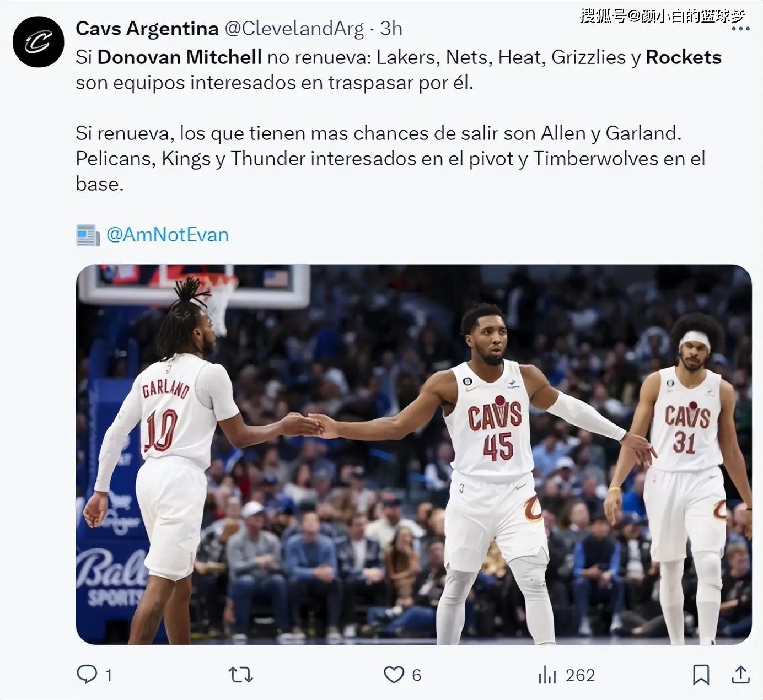Select the bold Donovan Mitchell text
The width and height of the screenshot is (763, 700).
coord(180,57)
